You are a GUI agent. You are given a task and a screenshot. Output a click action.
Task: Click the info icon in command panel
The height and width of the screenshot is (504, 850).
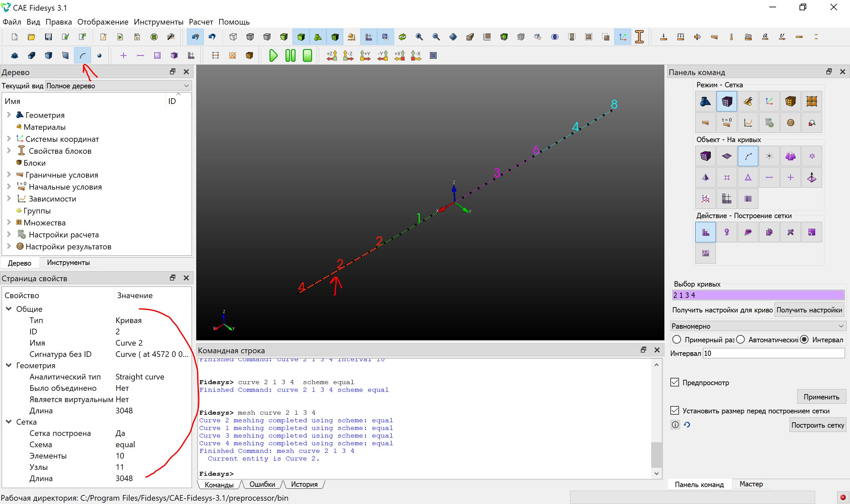point(675,425)
